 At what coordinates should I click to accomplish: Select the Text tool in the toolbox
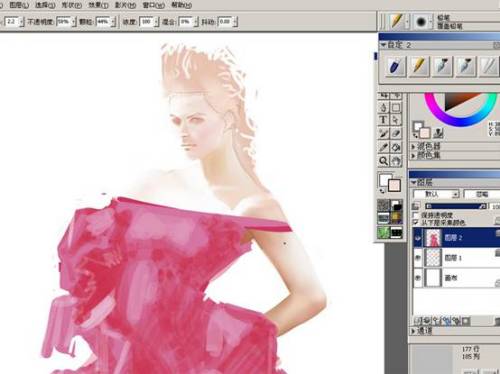(383, 120)
